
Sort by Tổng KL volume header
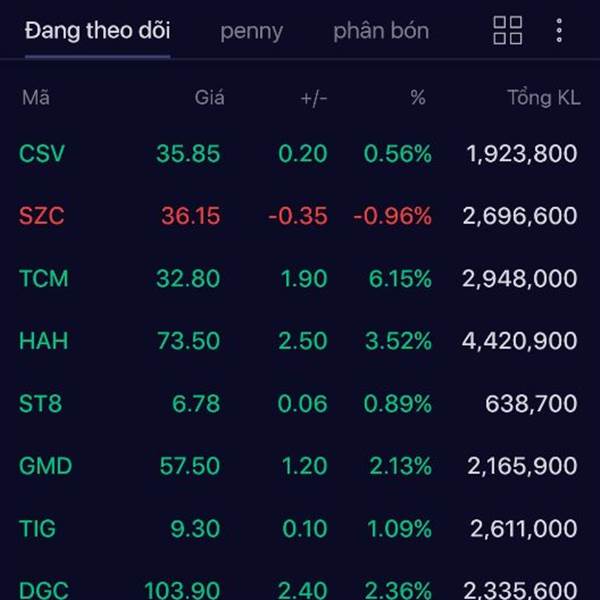(544, 98)
